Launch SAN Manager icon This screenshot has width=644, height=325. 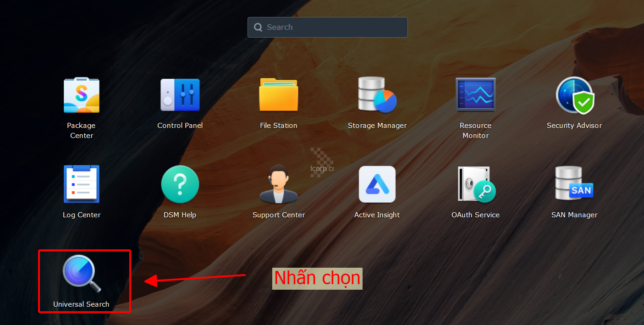(x=574, y=184)
